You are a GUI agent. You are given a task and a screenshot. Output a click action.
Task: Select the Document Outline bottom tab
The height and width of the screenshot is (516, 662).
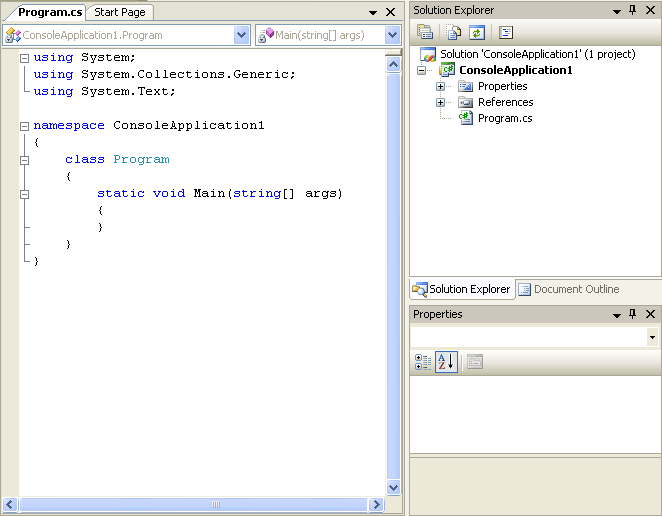[569, 289]
